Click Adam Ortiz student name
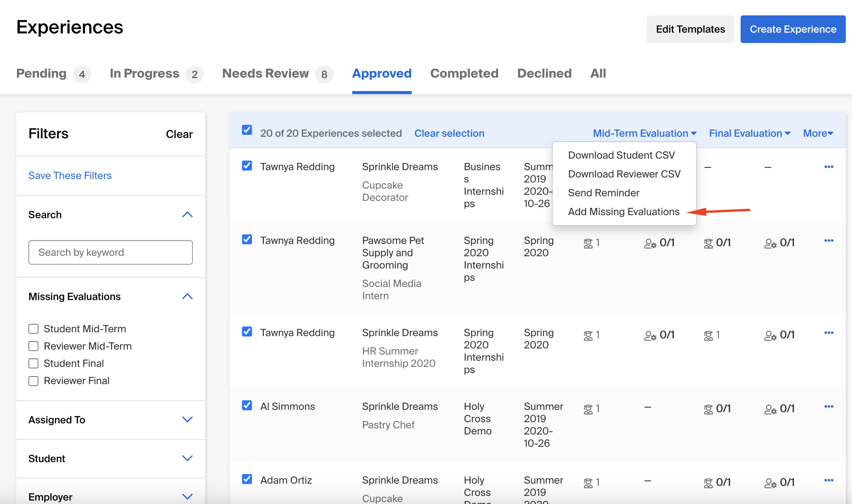This screenshot has width=852, height=504. pyautogui.click(x=286, y=480)
